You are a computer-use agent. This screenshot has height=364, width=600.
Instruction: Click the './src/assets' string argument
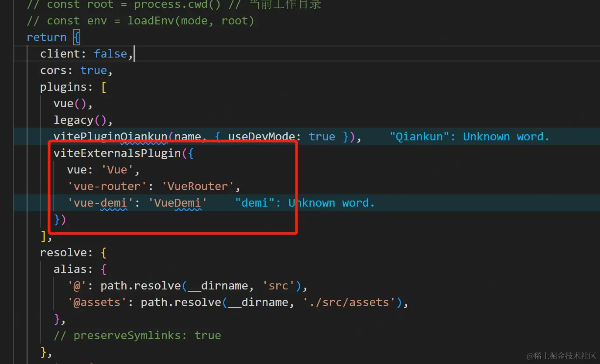click(349, 302)
